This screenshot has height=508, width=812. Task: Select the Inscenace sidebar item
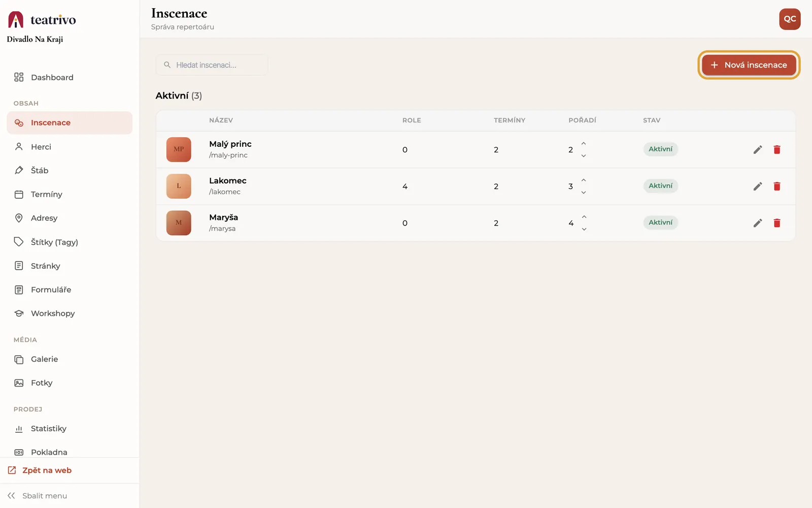(70, 123)
